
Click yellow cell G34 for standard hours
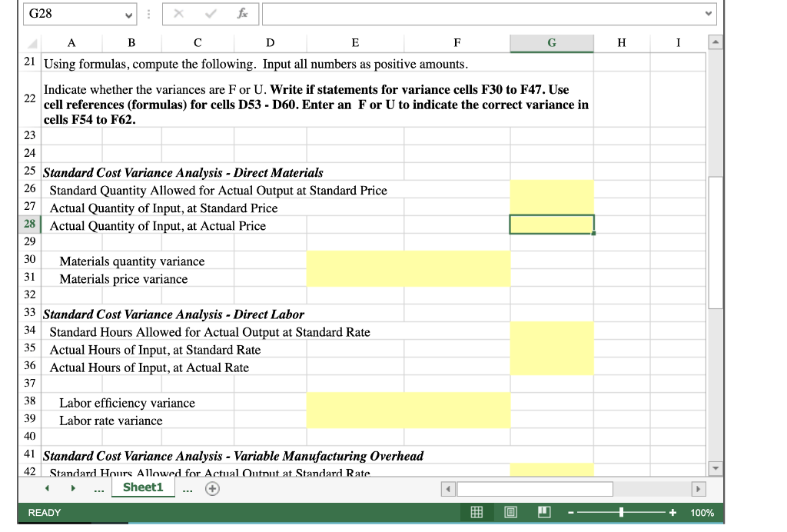click(552, 331)
